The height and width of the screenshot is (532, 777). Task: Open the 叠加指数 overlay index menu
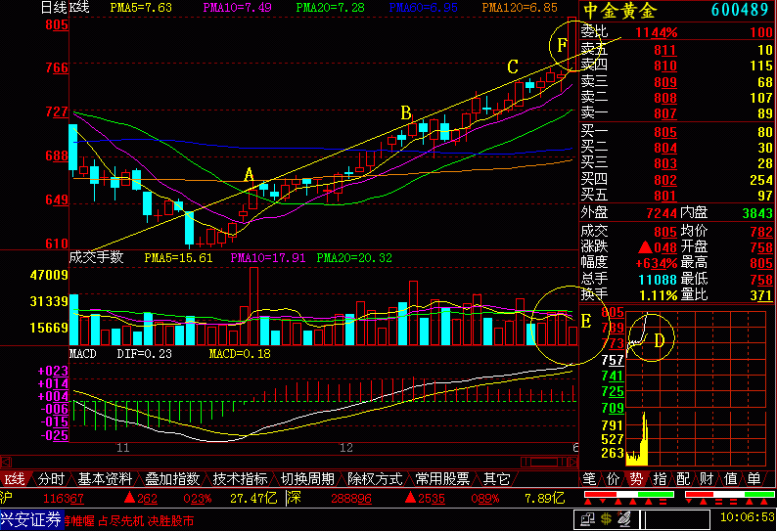(172, 479)
